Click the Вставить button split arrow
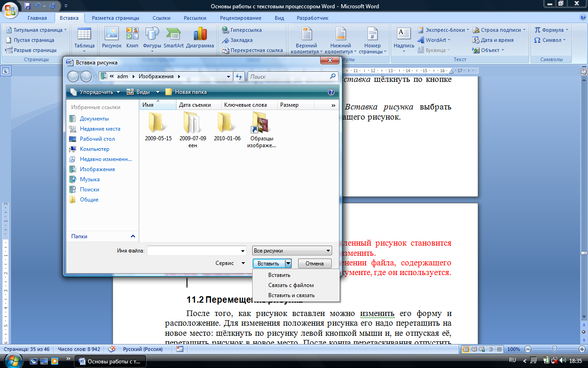 click(x=288, y=264)
